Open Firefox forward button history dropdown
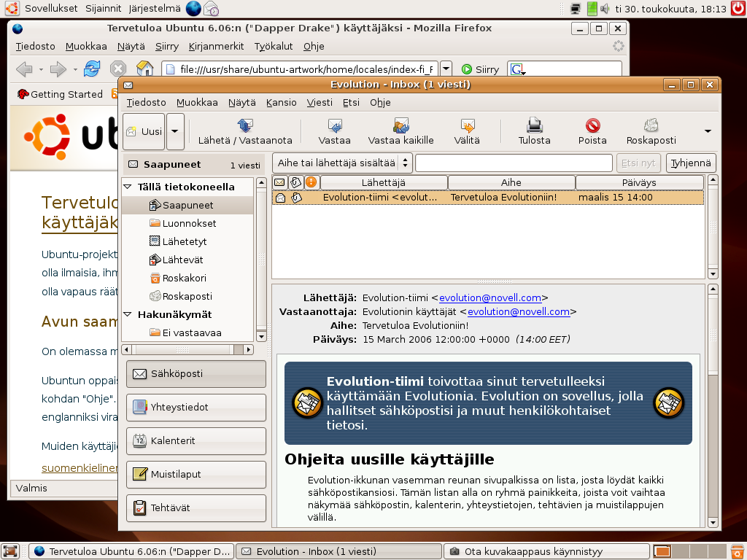The width and height of the screenshot is (747, 560). [75, 69]
